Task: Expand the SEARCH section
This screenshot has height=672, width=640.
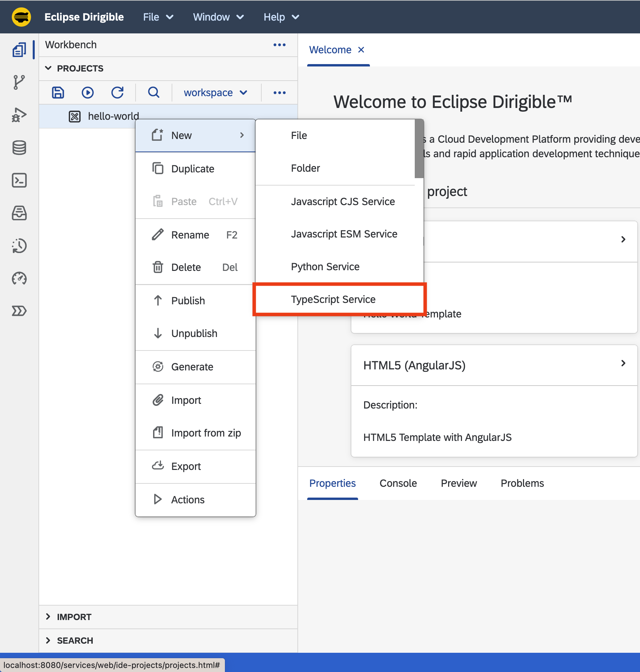Action: [x=49, y=640]
